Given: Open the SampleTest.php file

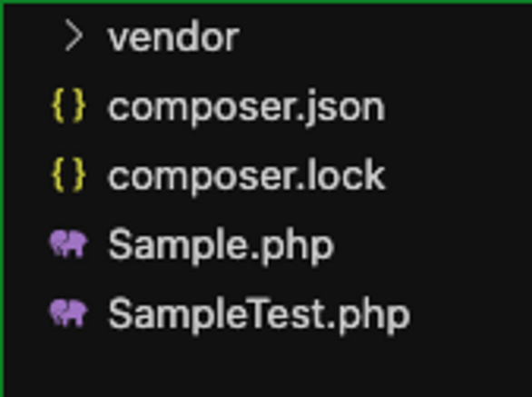Looking at the screenshot, I should 260,314.
